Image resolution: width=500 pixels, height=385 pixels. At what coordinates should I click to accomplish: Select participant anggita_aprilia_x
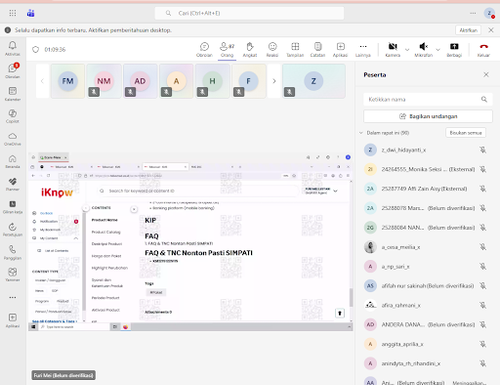click(425, 344)
